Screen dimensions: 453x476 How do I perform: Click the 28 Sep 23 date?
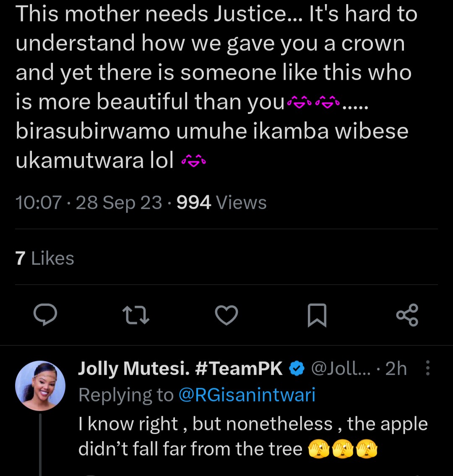pyautogui.click(x=119, y=203)
